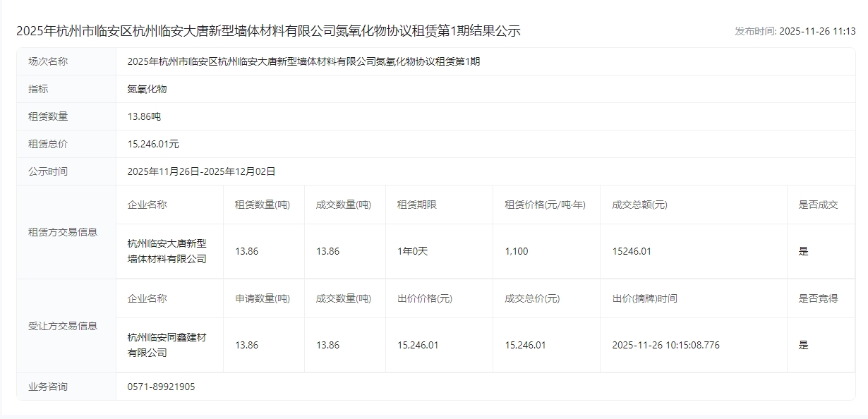
Task: Click the 是否成交 column header
Action: pyautogui.click(x=818, y=205)
